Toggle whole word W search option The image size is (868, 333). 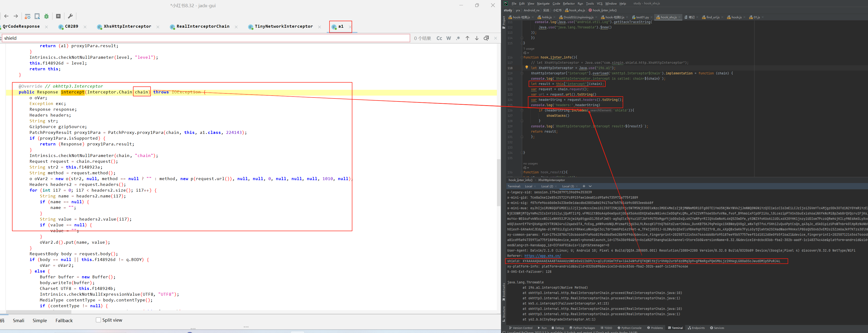click(x=449, y=38)
